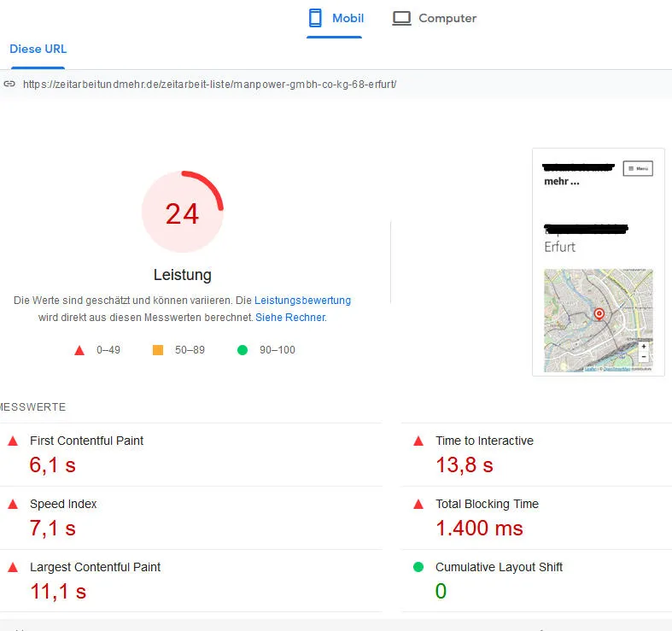Click the mobile phone icon
This screenshot has width=672, height=631.
point(315,19)
